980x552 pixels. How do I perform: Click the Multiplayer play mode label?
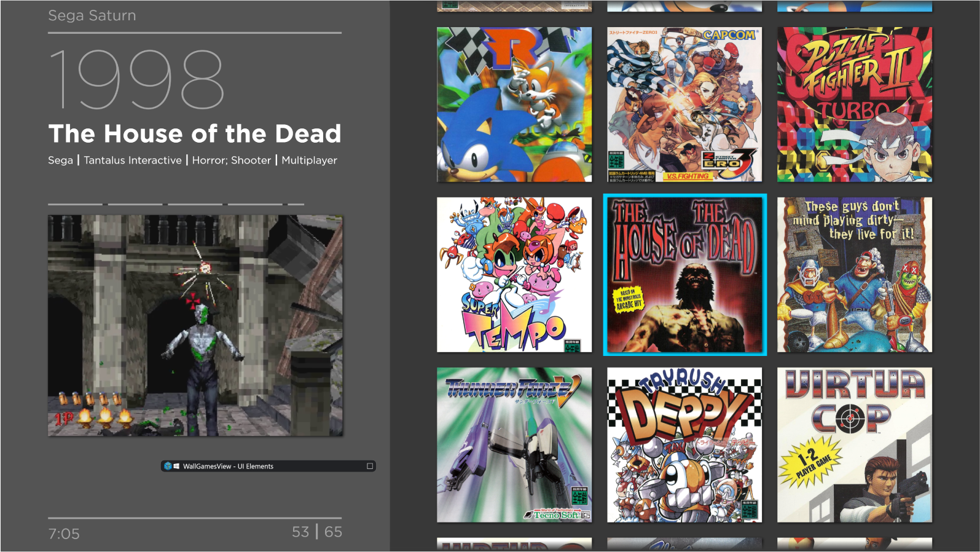tap(309, 160)
